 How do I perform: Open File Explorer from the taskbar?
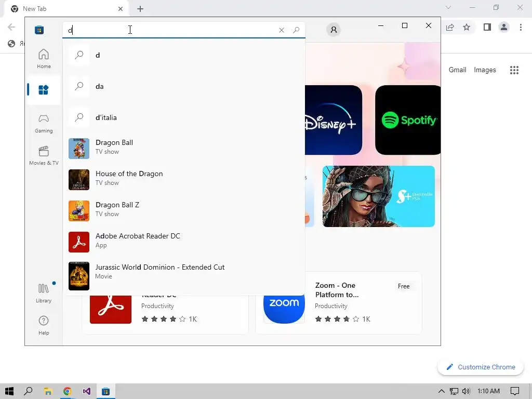[x=48, y=391]
